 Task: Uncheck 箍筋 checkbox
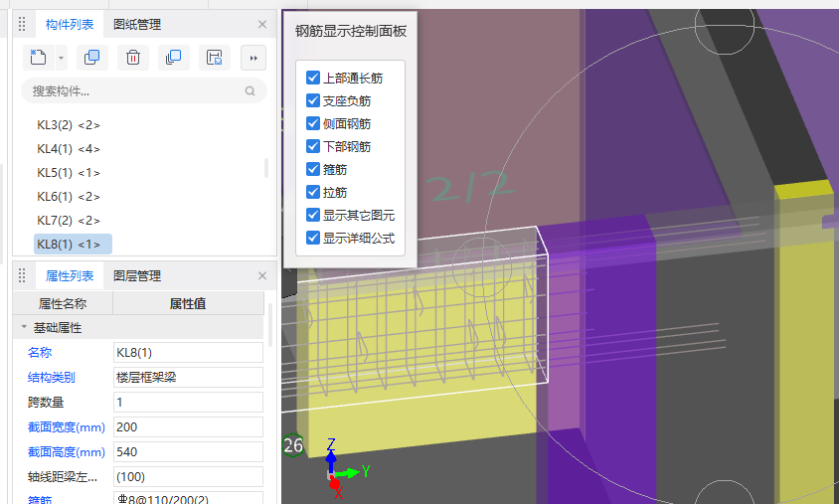pos(313,169)
